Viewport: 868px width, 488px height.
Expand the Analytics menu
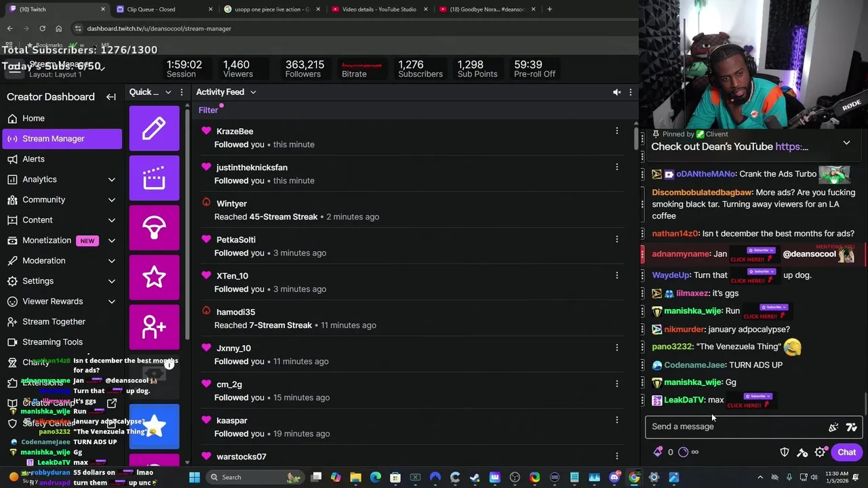coord(112,180)
